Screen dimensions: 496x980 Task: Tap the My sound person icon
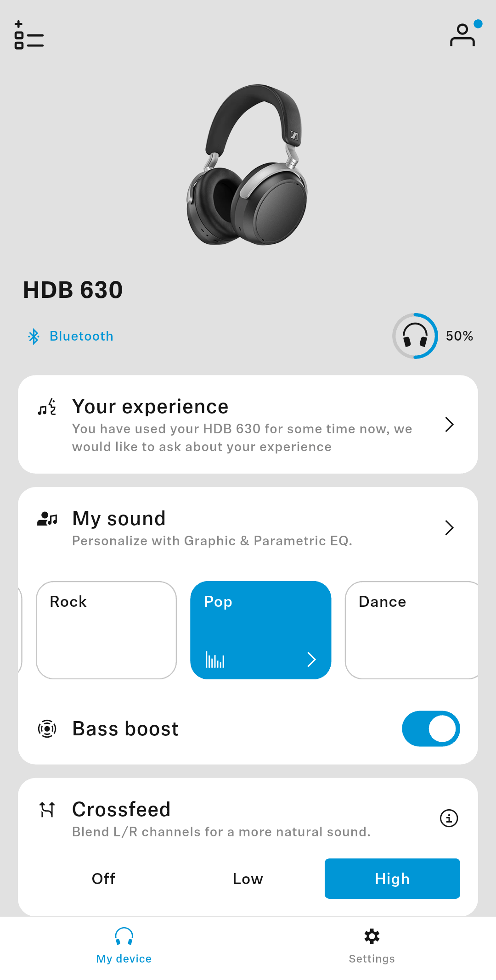coord(47,519)
